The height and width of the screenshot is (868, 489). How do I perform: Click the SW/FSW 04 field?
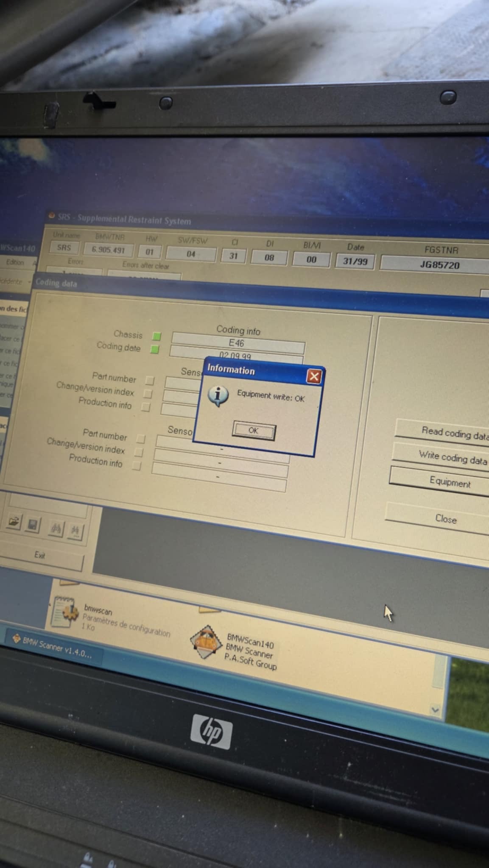(x=191, y=254)
